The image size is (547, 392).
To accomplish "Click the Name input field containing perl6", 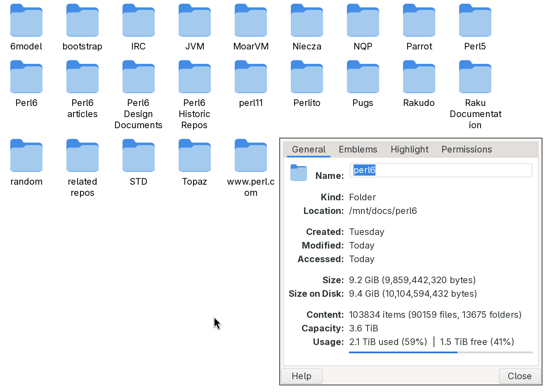I will tap(441, 170).
